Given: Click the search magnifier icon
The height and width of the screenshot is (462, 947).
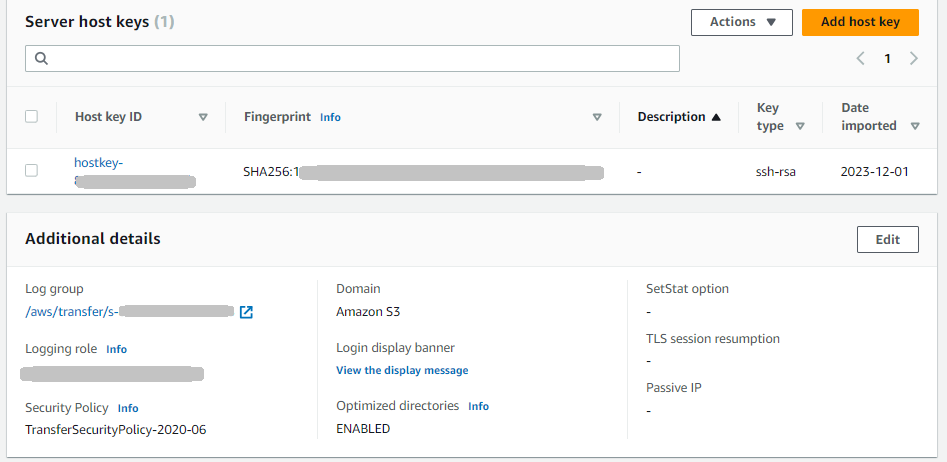Looking at the screenshot, I should coord(41,59).
